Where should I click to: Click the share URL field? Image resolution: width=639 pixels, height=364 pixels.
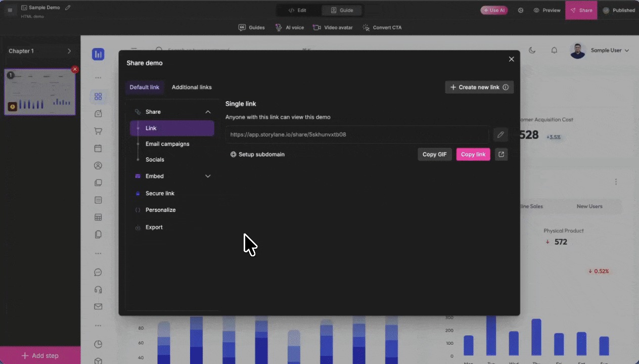tap(357, 134)
